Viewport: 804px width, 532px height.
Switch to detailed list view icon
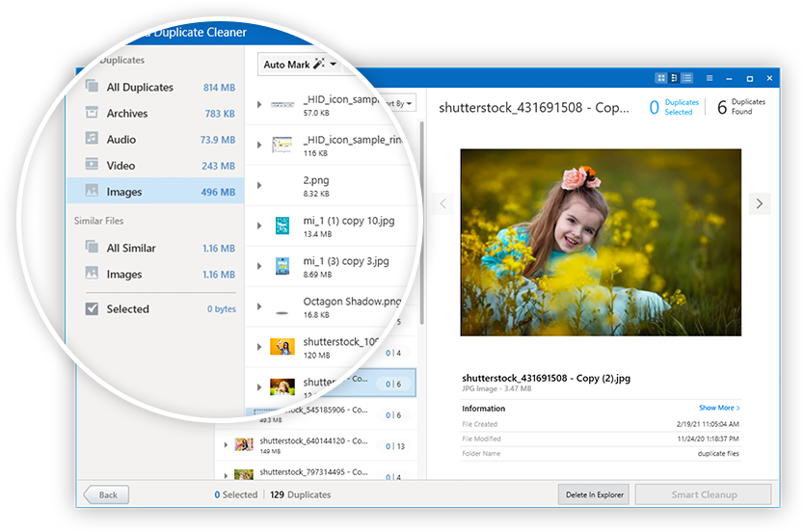coord(687,78)
